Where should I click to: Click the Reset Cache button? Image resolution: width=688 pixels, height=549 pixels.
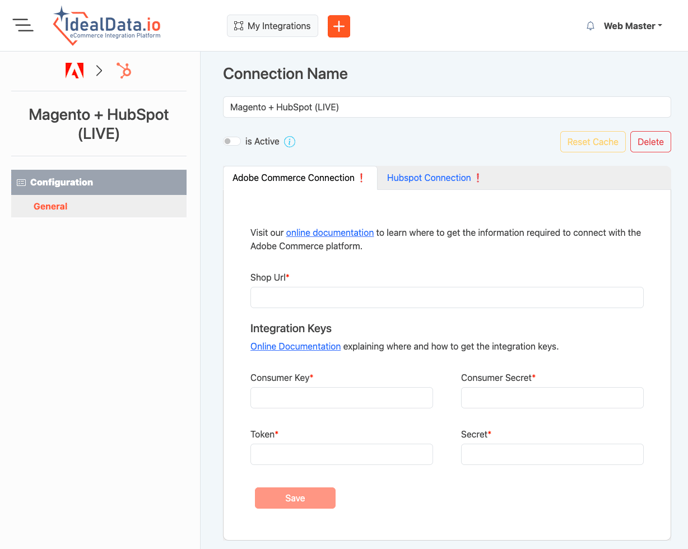[x=593, y=142]
